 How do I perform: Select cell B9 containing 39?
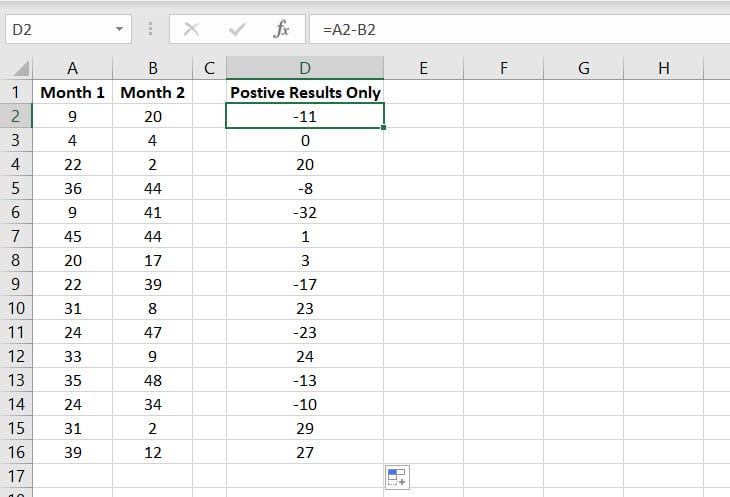click(x=153, y=284)
